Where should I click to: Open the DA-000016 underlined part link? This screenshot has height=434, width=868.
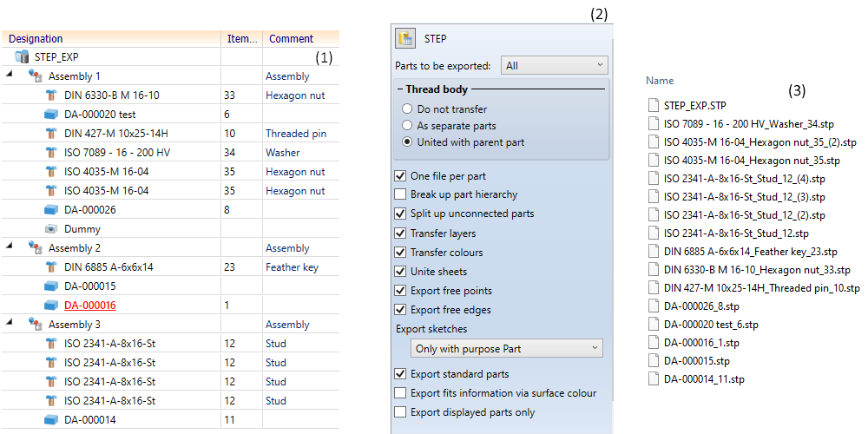click(90, 306)
